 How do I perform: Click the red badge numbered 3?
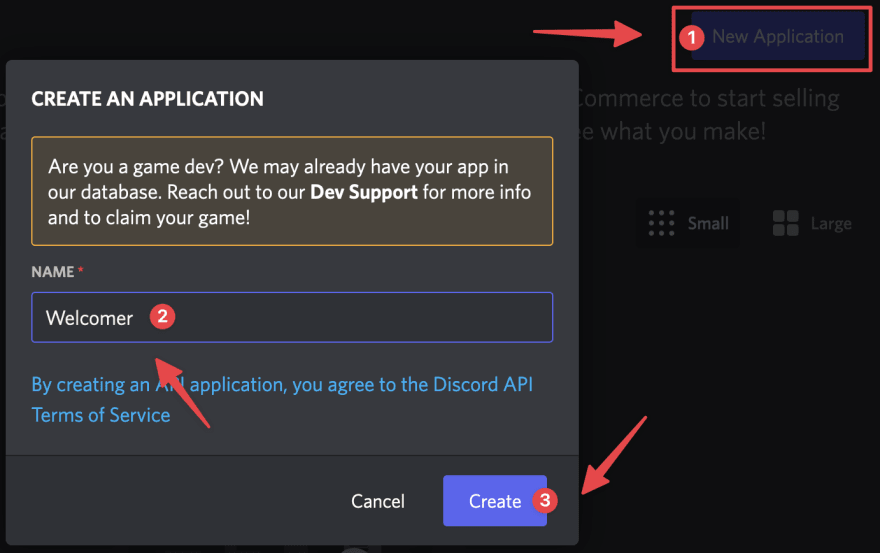(544, 501)
